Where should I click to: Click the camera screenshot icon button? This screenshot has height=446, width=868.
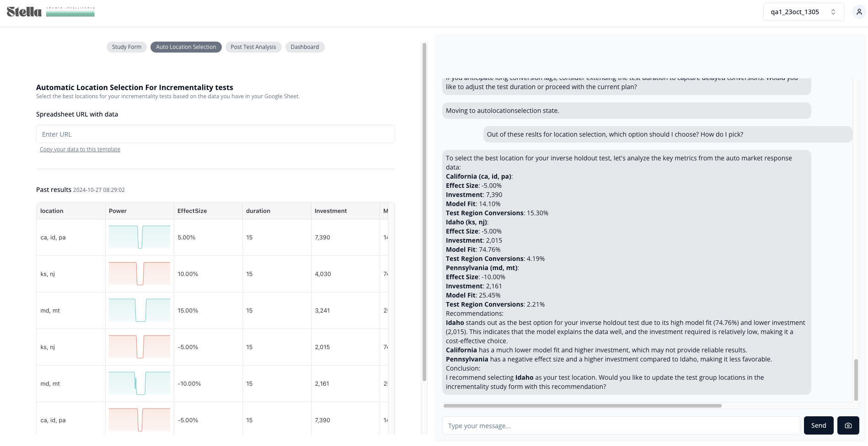(848, 425)
